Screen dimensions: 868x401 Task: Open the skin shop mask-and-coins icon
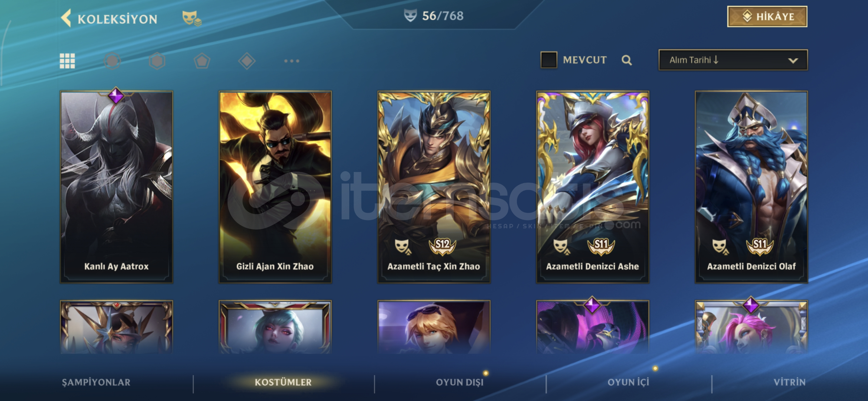coord(192,18)
